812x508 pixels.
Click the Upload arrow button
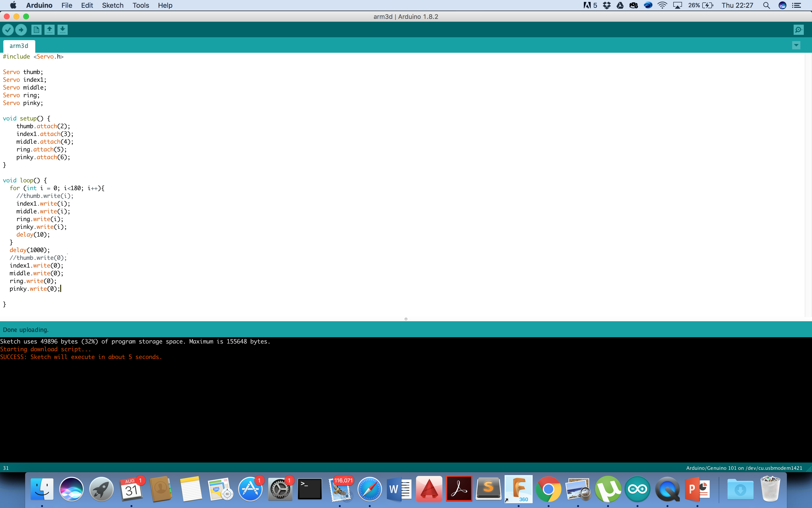coord(21,30)
